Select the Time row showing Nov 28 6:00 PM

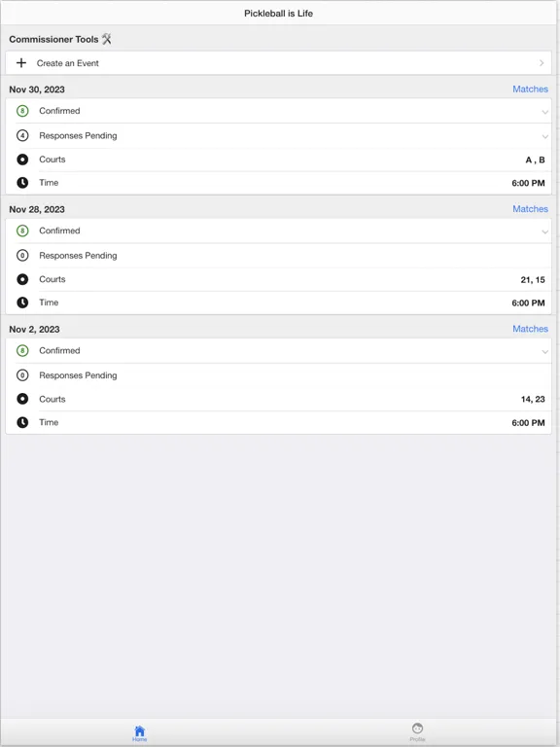pyautogui.click(x=279, y=302)
